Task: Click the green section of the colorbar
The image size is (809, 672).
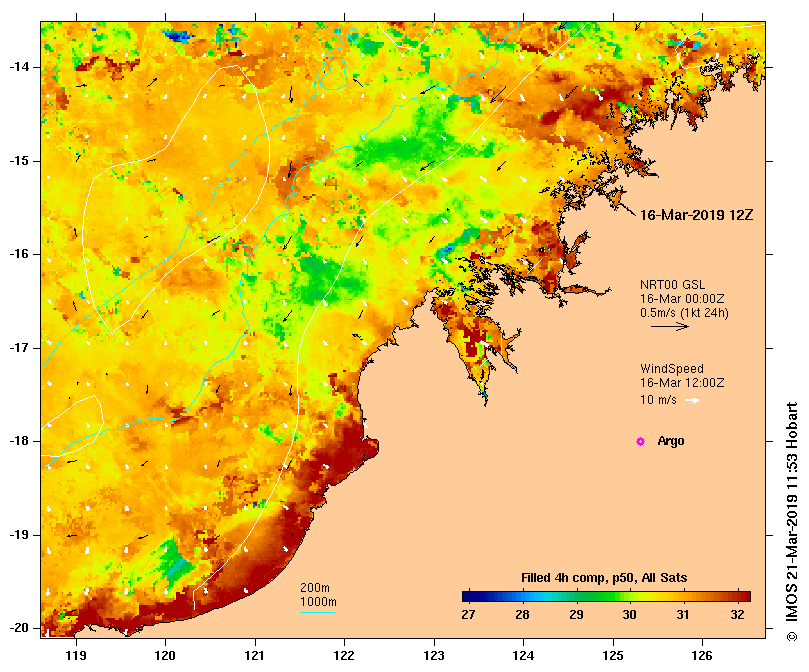Action: [593, 597]
